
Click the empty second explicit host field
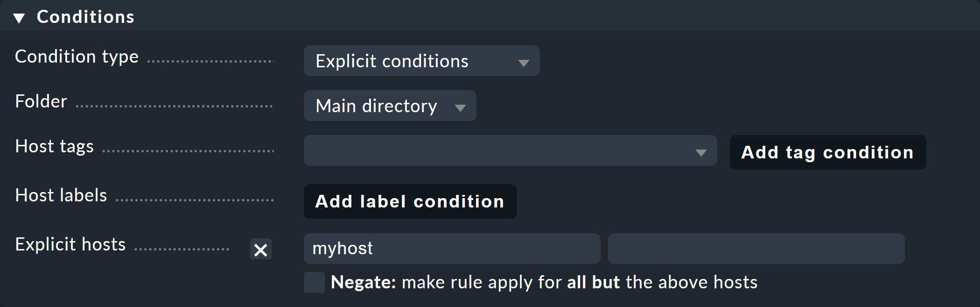[x=755, y=248]
